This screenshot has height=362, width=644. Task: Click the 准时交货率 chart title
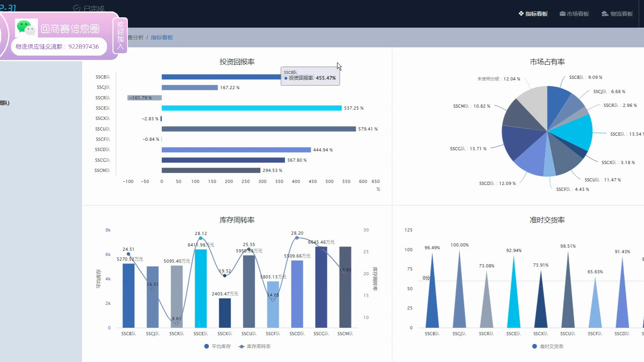(547, 220)
